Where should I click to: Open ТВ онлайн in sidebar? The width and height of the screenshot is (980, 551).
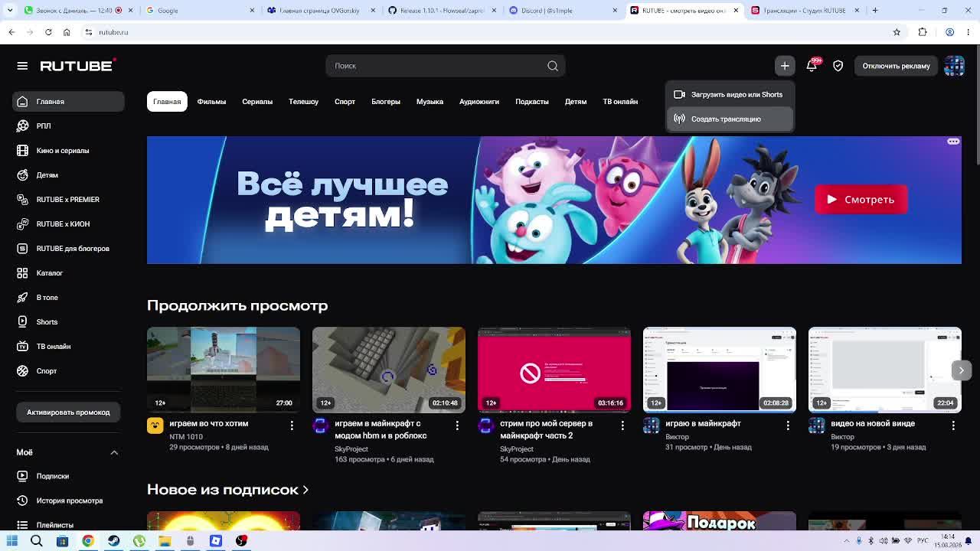click(68, 347)
